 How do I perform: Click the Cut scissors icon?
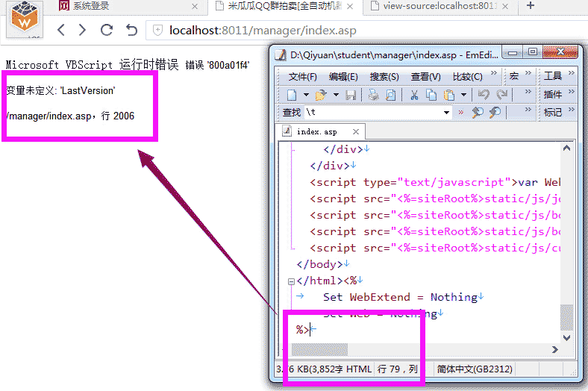[414, 95]
